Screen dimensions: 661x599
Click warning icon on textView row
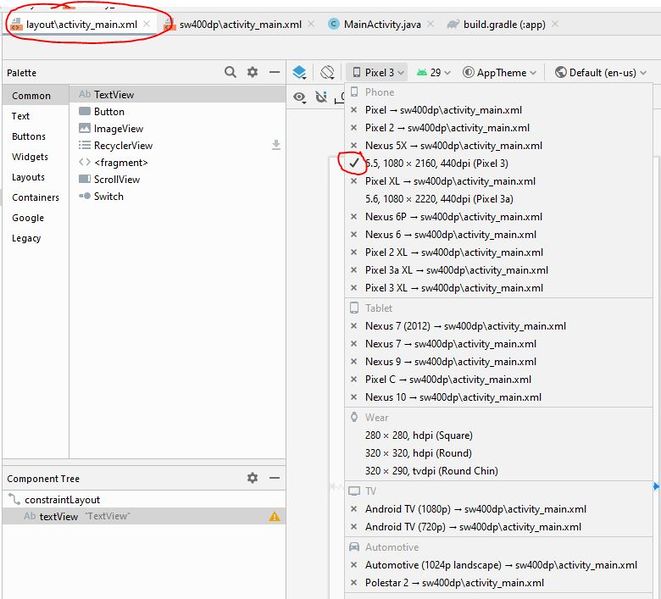pos(274,516)
